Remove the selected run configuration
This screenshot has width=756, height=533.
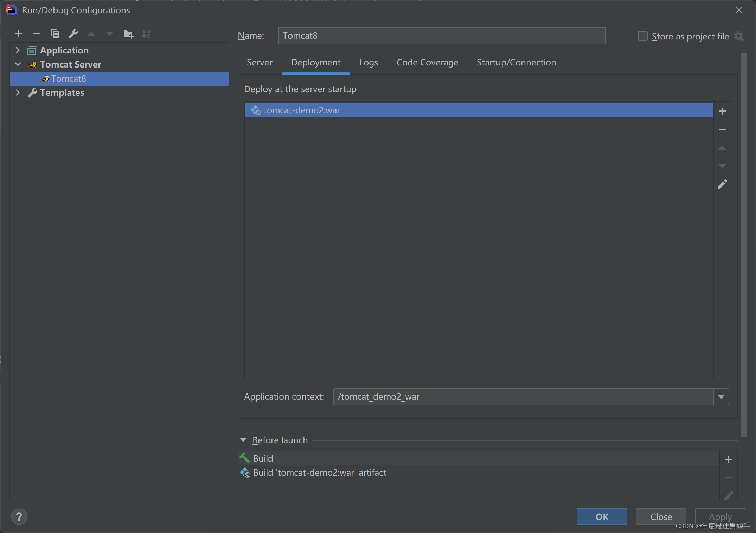(37, 34)
